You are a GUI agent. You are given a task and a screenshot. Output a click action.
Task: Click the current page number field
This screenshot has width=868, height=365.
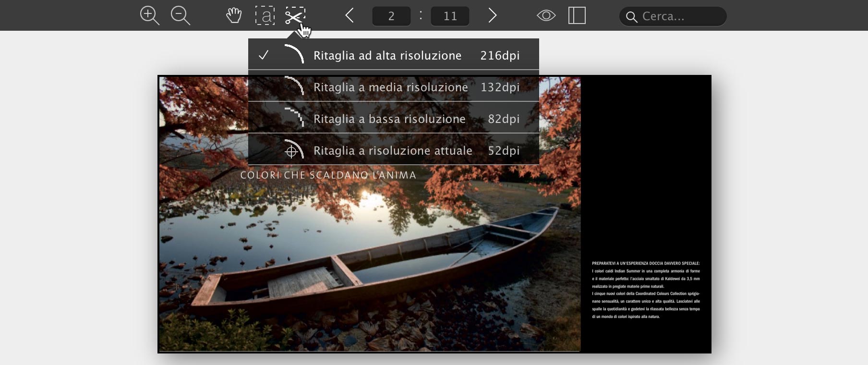tap(391, 16)
